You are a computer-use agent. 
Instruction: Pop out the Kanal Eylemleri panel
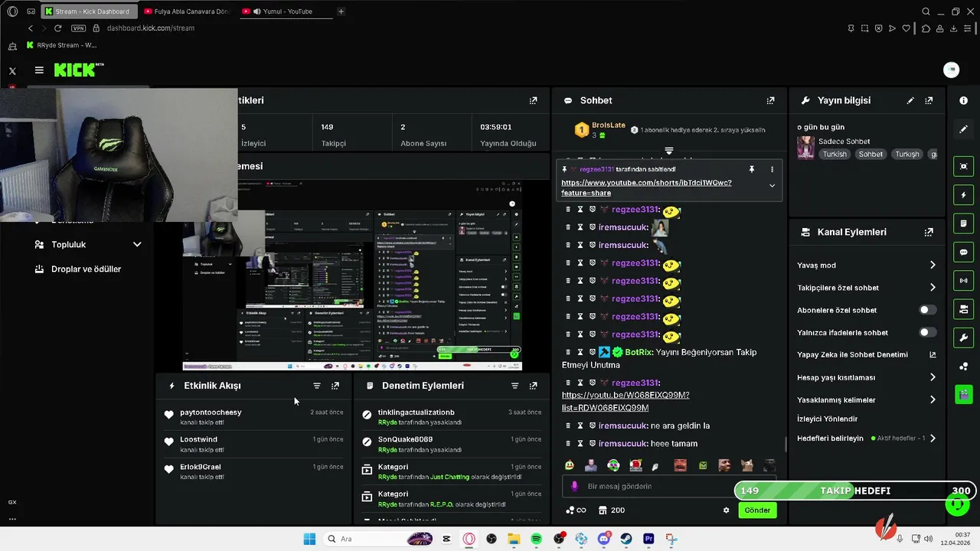tap(929, 232)
